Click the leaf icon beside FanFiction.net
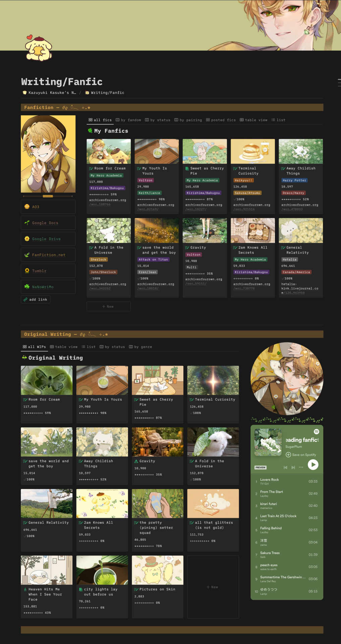This screenshot has height=644, width=341. (x=27, y=255)
